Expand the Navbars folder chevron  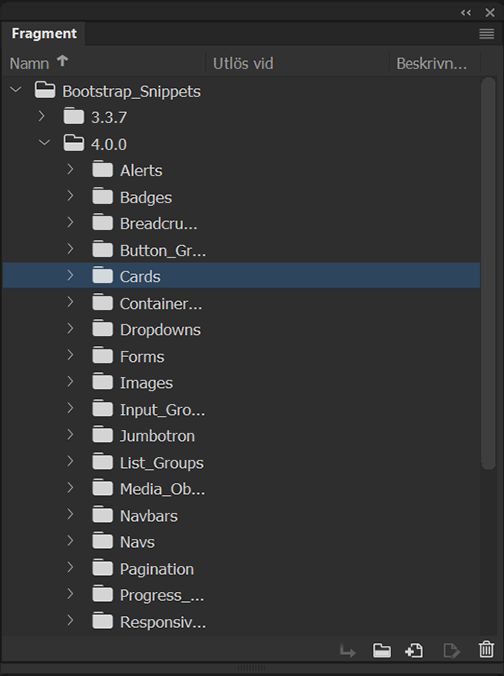click(70, 514)
